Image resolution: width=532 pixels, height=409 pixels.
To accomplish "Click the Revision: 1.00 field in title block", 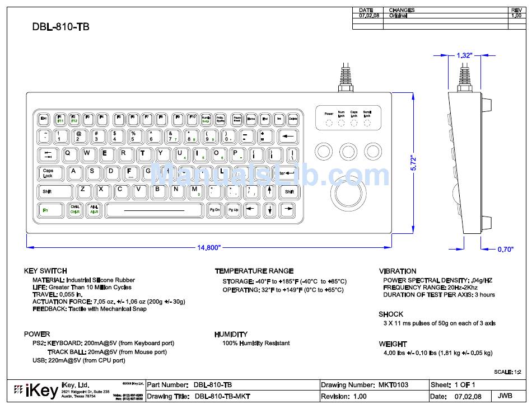I will point(375,396).
